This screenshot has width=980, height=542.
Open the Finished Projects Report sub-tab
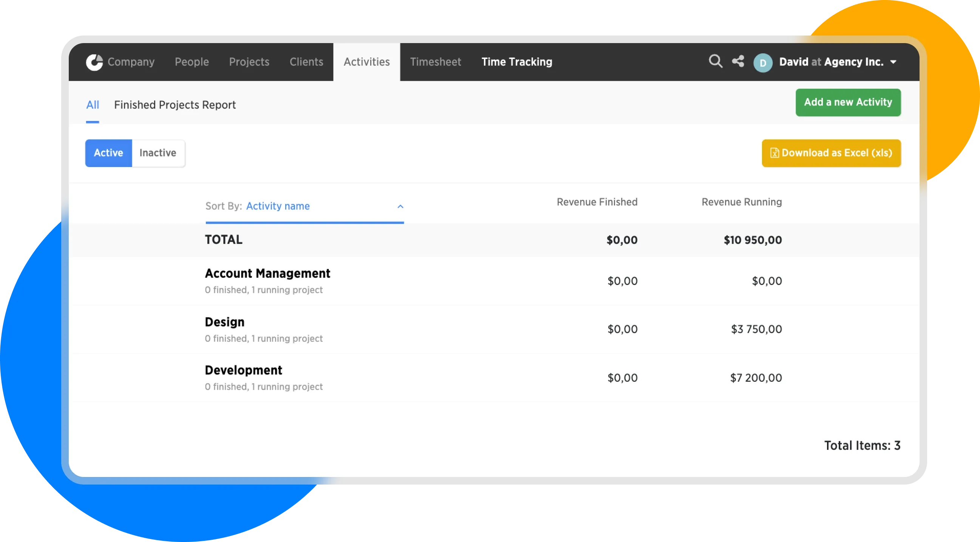click(175, 105)
